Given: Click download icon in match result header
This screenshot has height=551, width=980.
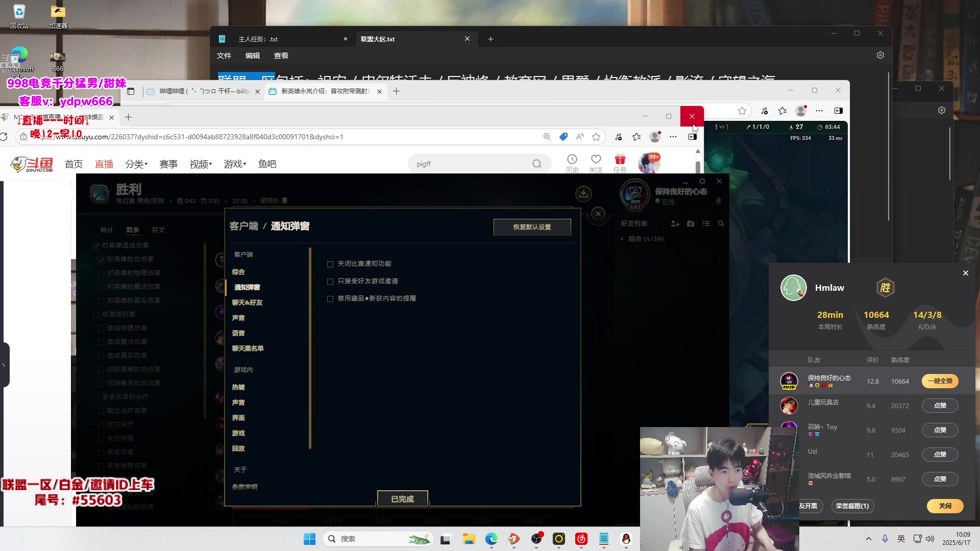Looking at the screenshot, I should (x=583, y=194).
